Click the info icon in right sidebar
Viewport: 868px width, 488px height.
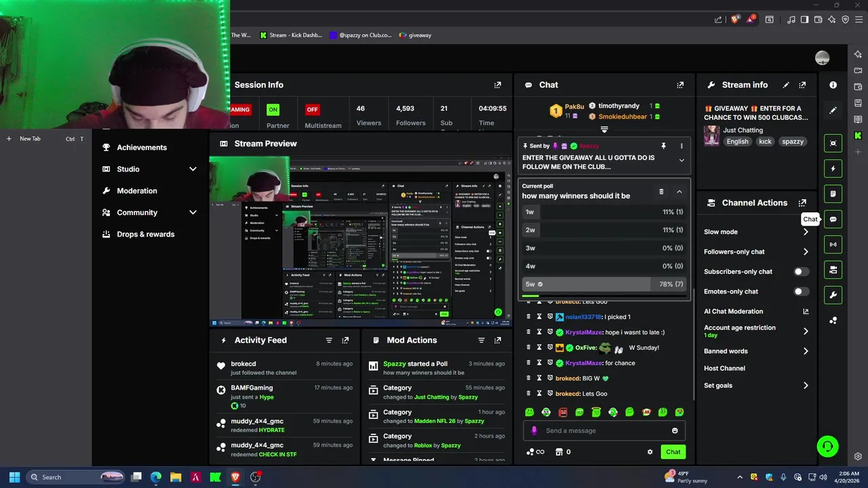pos(833,85)
